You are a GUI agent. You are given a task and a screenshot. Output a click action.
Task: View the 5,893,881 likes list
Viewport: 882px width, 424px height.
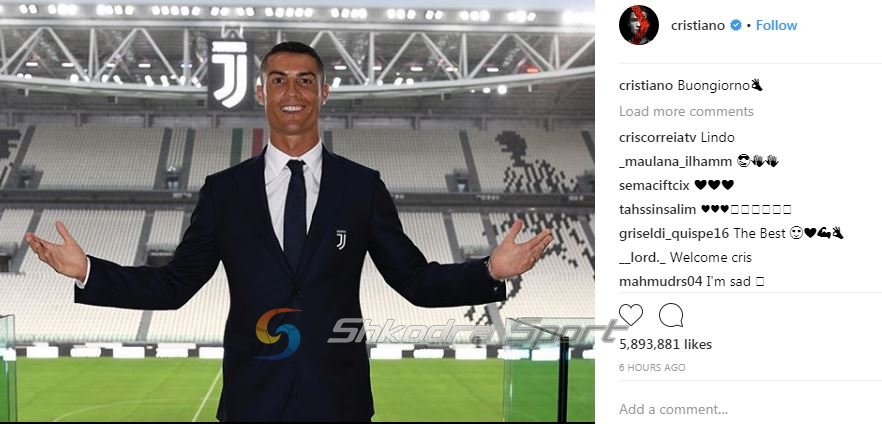(x=665, y=344)
